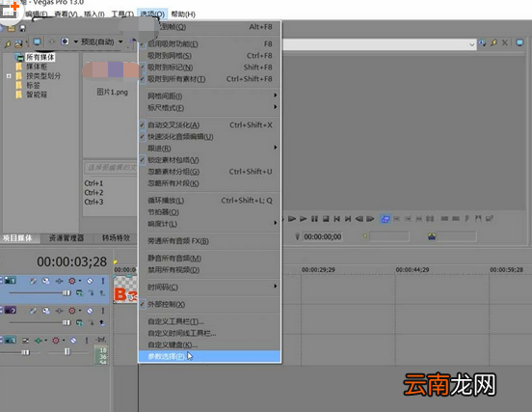Image resolution: width=532 pixels, height=412 pixels.
Task: Mute video track 1
Action: click(90, 281)
